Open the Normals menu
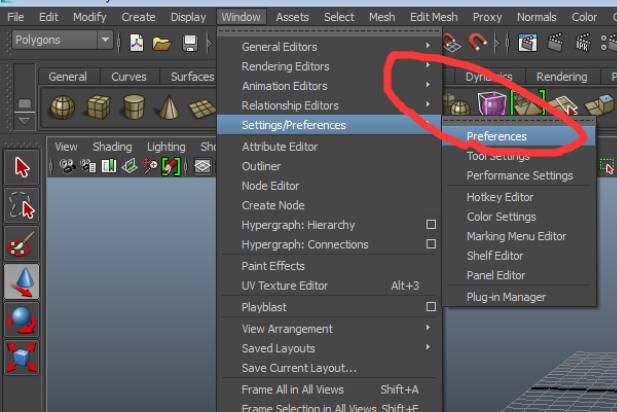Viewport: 617px width, 412px height. (x=536, y=17)
